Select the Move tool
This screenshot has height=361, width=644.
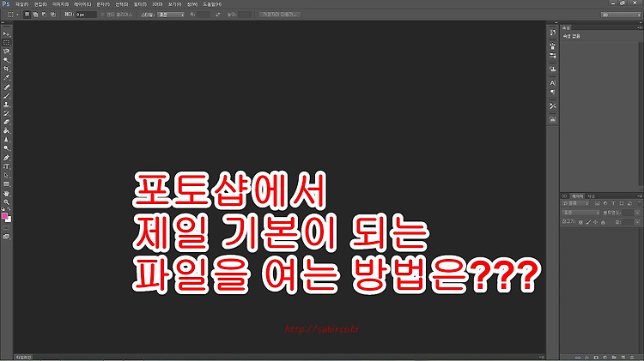(6, 34)
